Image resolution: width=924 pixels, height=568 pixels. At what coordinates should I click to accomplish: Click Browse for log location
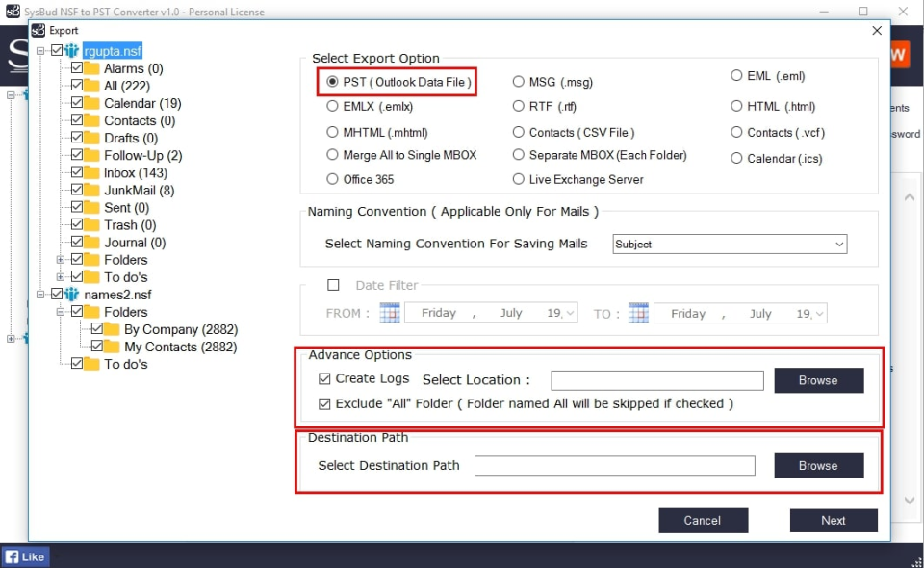click(818, 380)
